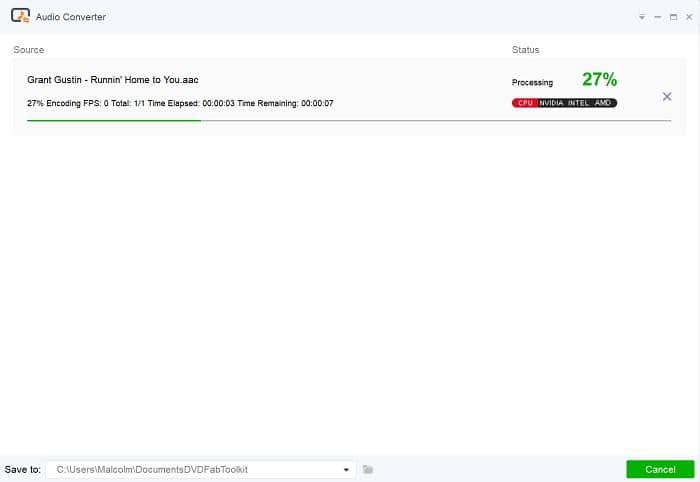The height and width of the screenshot is (482, 700).
Task: Click the NVIDIA acceleration badge
Action: coord(551,103)
